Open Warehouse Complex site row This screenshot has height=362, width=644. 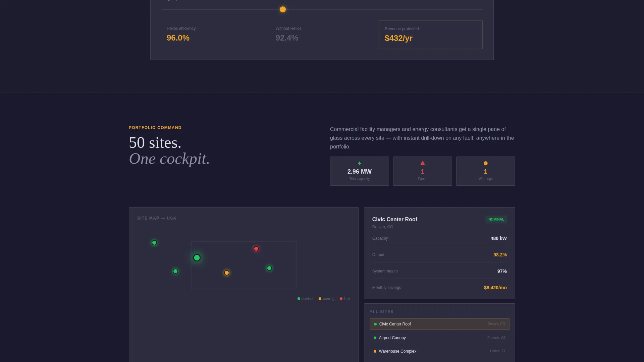[x=439, y=351]
